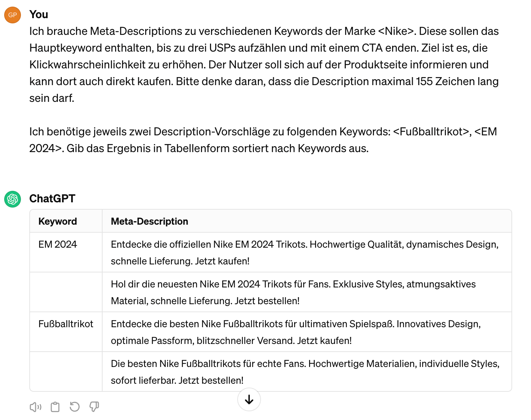Click the user prompt paragraph beginning "Ich brauche"
Viewport: 531px width, 420px height.
pyautogui.click(x=264, y=65)
